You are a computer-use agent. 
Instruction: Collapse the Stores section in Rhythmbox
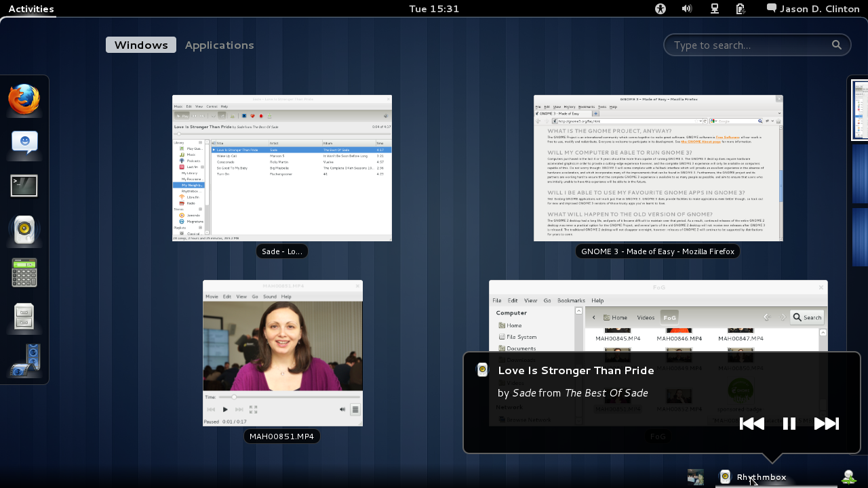tap(200, 207)
